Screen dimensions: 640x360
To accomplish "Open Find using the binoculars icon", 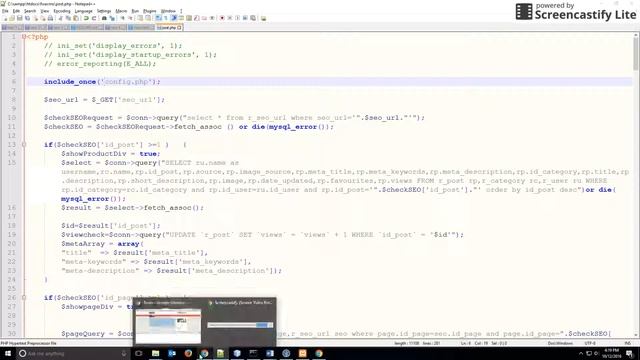I will coord(104,18).
